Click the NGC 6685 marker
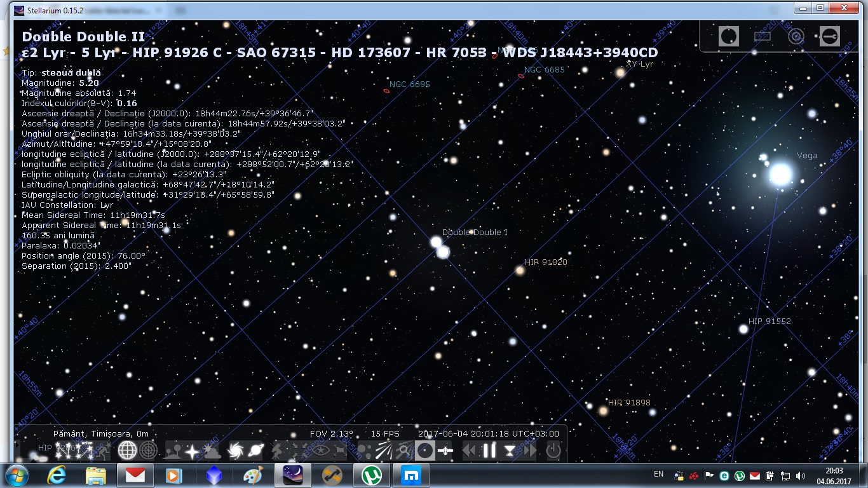 [521, 76]
